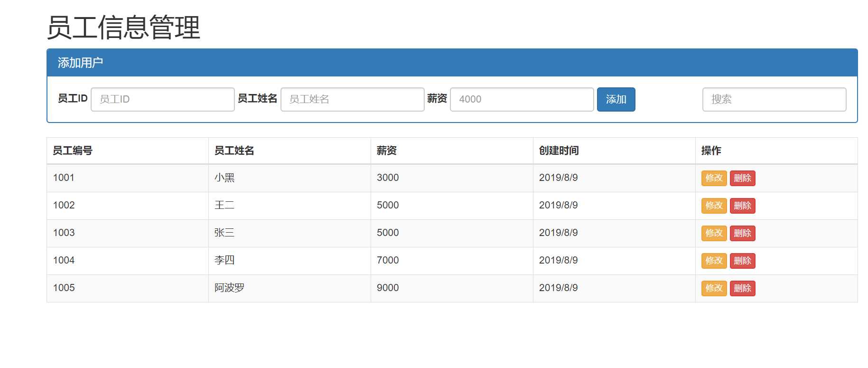Edit employee 1002 via 修改 button
The width and height of the screenshot is (868, 368).
[714, 206]
